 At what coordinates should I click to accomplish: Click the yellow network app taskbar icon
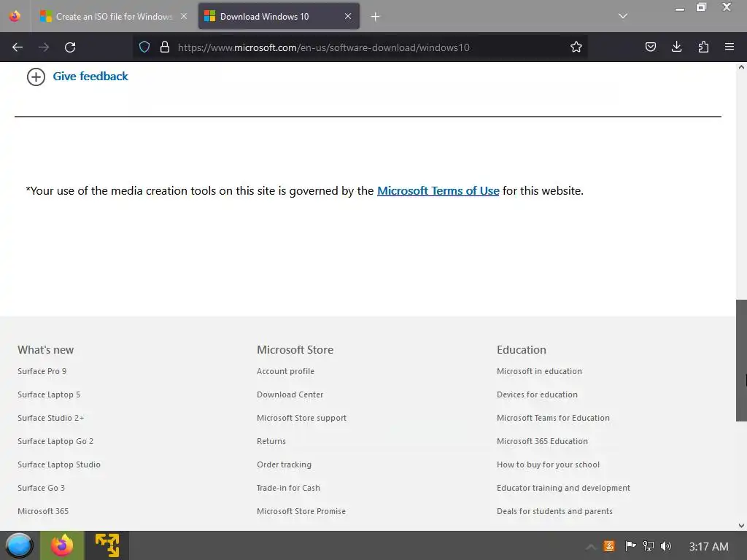(x=107, y=545)
